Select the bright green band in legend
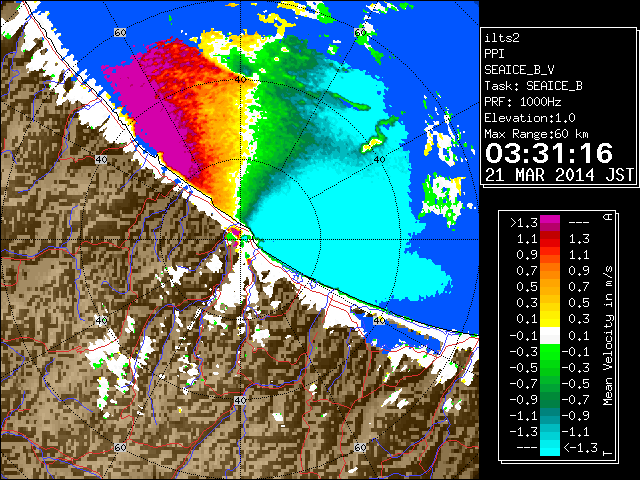The width and height of the screenshot is (640, 480). click(550, 352)
